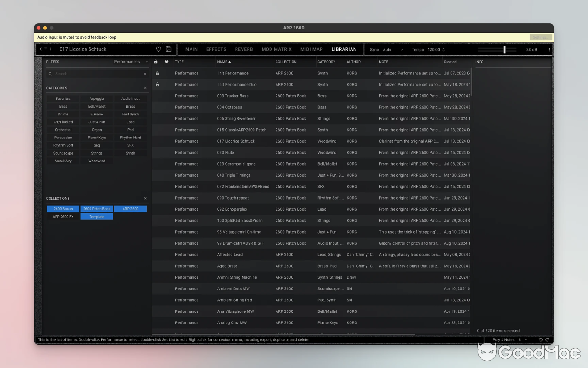588x368 pixels.
Task: Click the filter Search input field
Action: [x=96, y=74]
